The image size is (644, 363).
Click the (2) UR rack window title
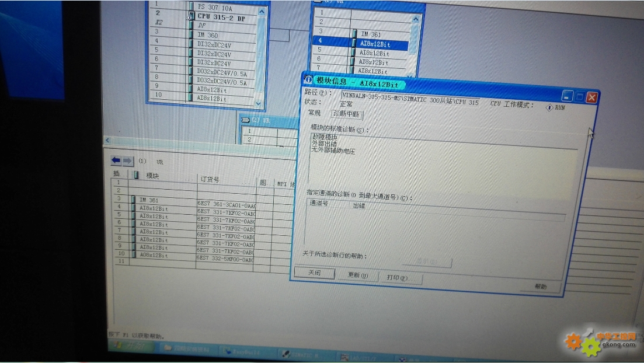[261, 120]
